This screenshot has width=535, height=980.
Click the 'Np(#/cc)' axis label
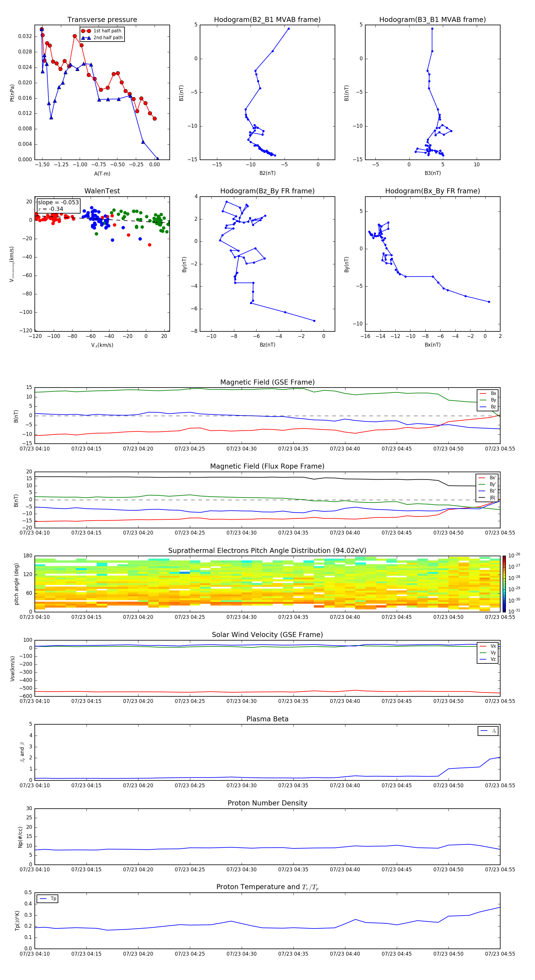pos(20,837)
